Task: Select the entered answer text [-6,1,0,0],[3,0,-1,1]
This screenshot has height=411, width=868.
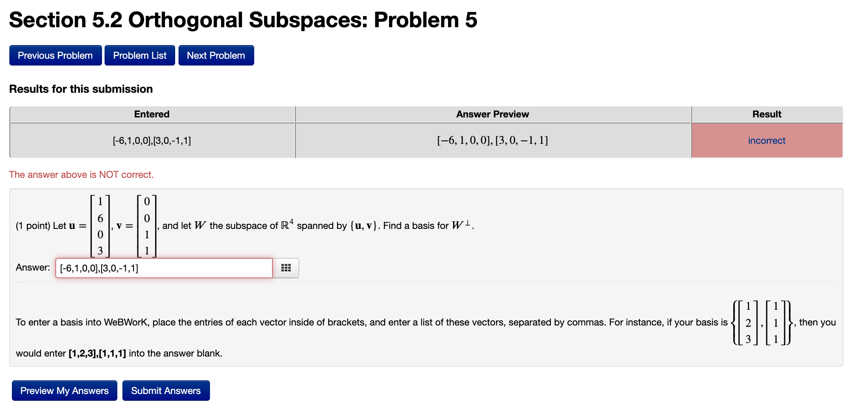Action: tap(152, 140)
